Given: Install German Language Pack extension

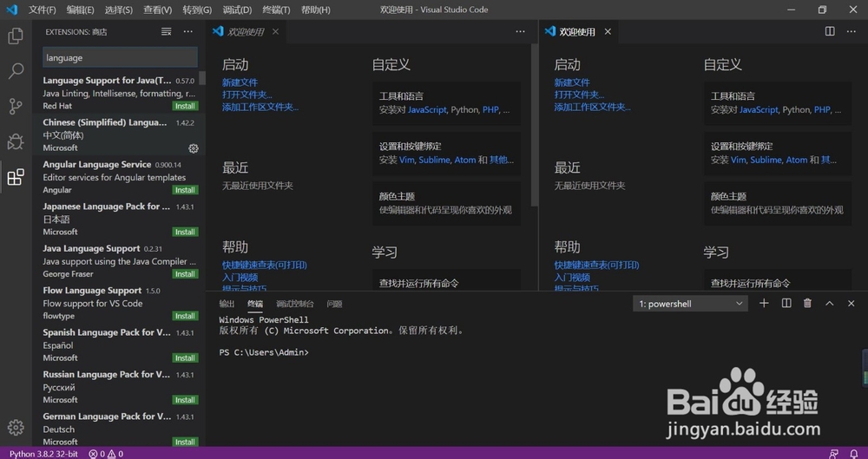Looking at the screenshot, I should click(x=185, y=442).
